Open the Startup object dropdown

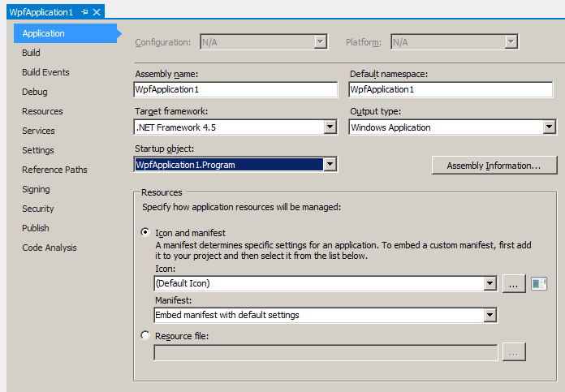[330, 165]
